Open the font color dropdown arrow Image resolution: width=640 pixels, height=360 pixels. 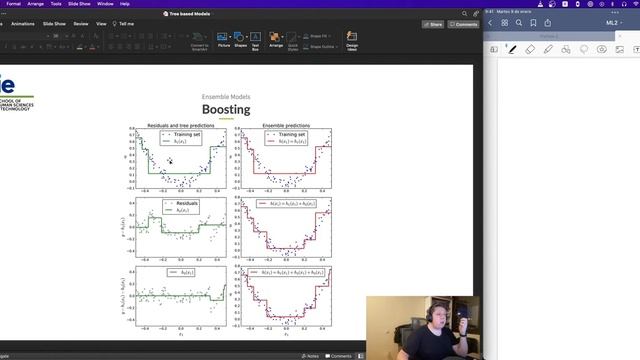(98, 47)
